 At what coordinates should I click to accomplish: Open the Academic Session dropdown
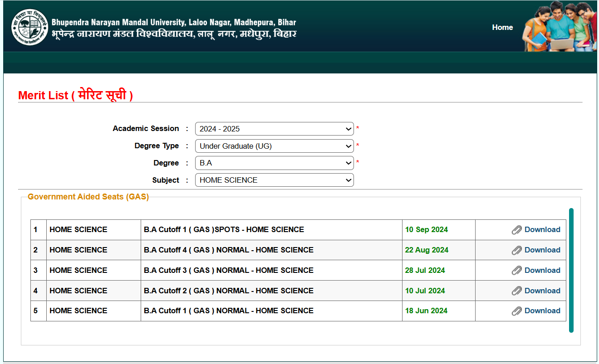(x=275, y=129)
